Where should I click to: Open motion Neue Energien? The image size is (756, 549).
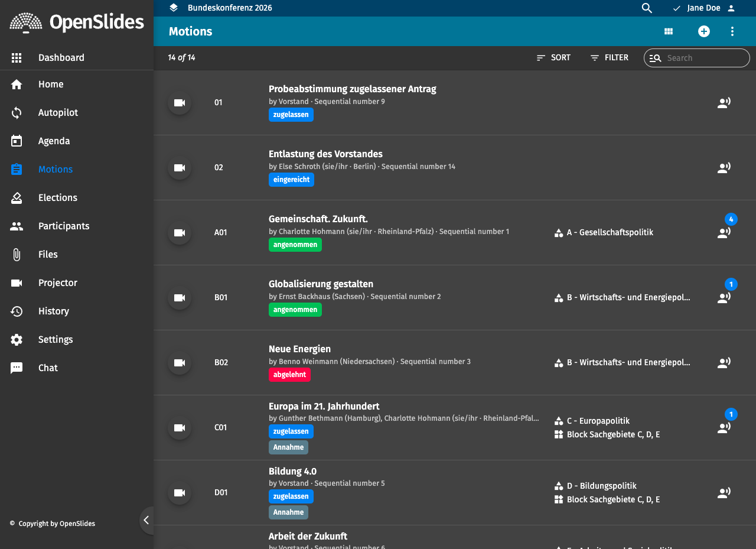click(299, 349)
